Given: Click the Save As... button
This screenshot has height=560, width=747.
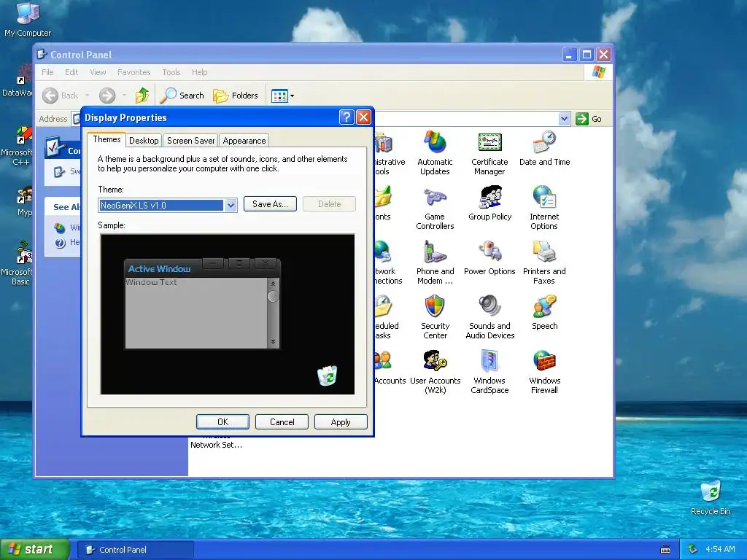Looking at the screenshot, I should pos(270,204).
